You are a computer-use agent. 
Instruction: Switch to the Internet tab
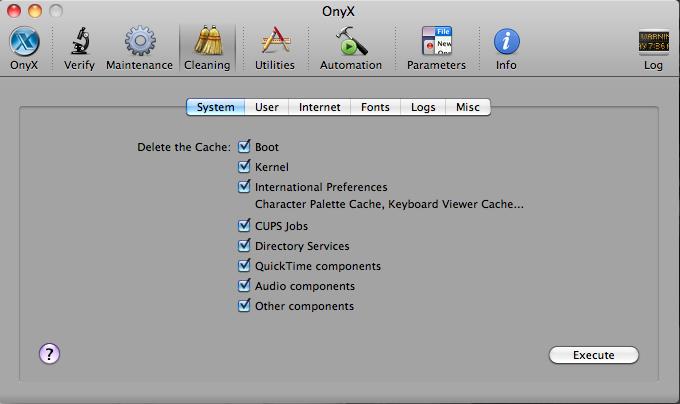tap(319, 107)
